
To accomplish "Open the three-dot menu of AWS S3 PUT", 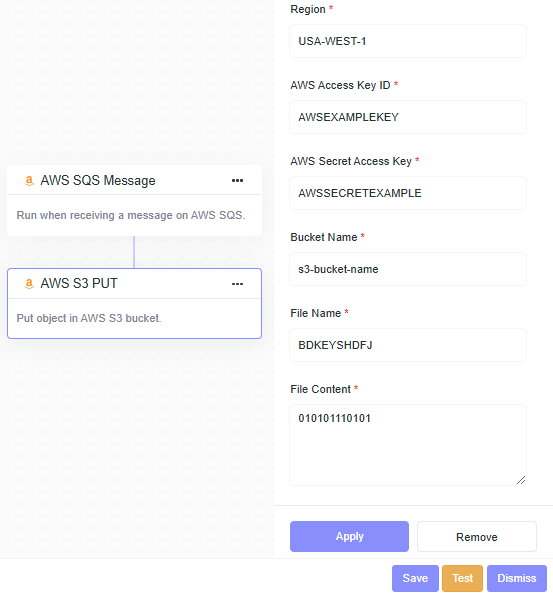I will (x=238, y=284).
